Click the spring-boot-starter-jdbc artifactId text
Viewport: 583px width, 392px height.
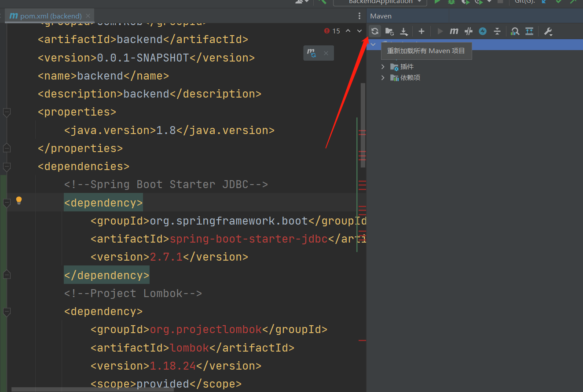(249, 239)
